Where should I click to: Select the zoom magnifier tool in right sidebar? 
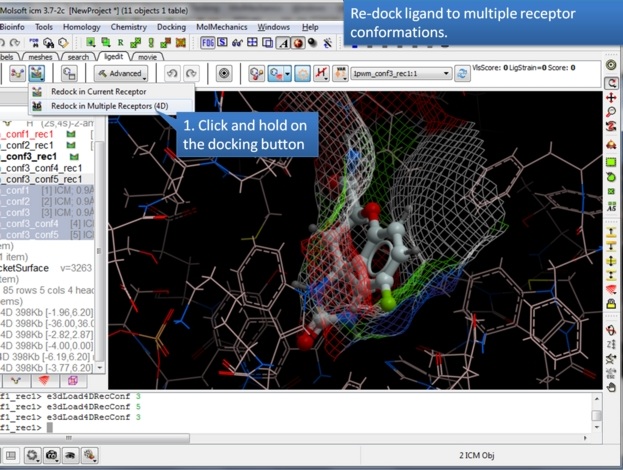tap(611, 112)
